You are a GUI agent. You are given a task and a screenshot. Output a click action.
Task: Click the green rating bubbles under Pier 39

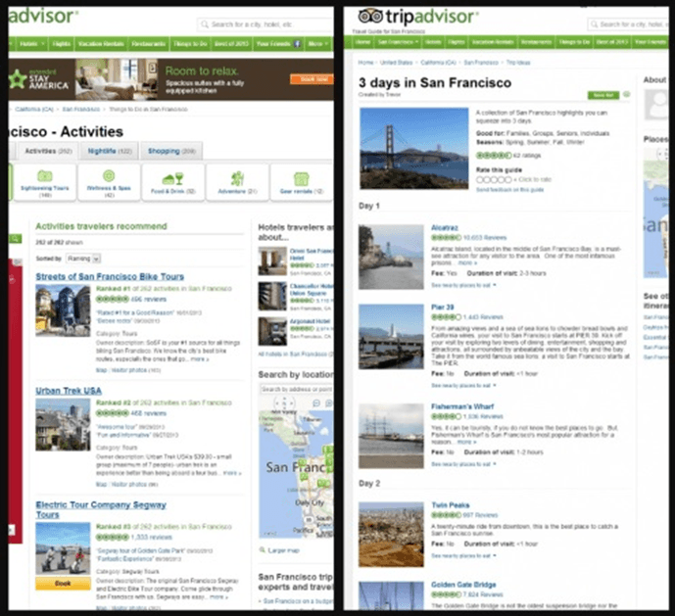[446, 317]
